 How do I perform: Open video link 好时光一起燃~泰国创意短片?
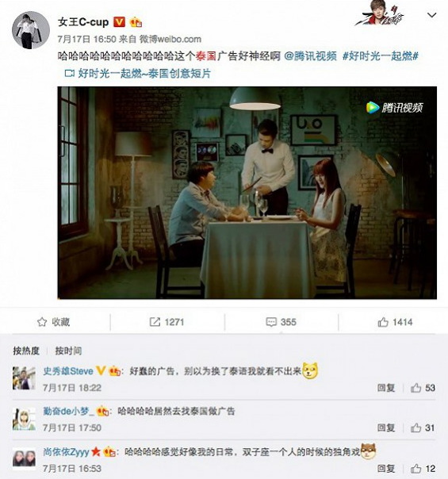[138, 73]
